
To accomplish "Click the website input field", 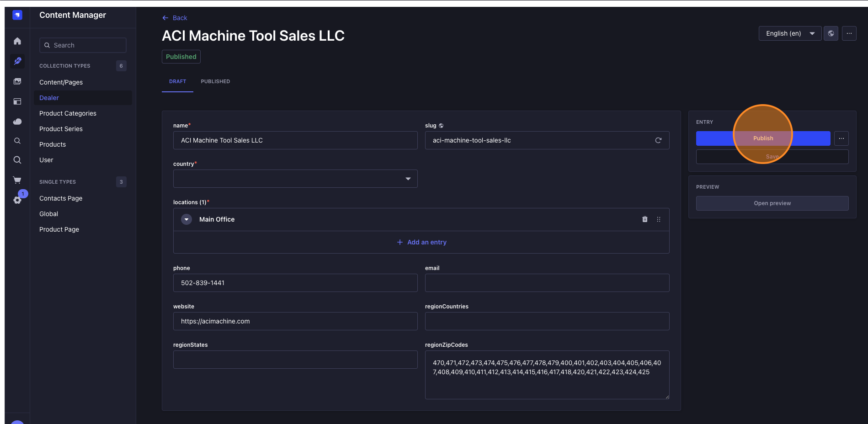I will 295,321.
